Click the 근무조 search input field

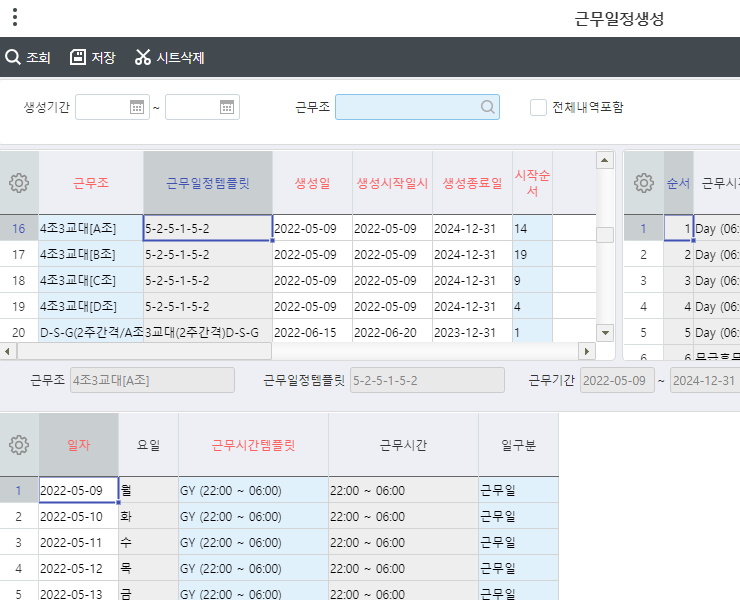click(408, 107)
